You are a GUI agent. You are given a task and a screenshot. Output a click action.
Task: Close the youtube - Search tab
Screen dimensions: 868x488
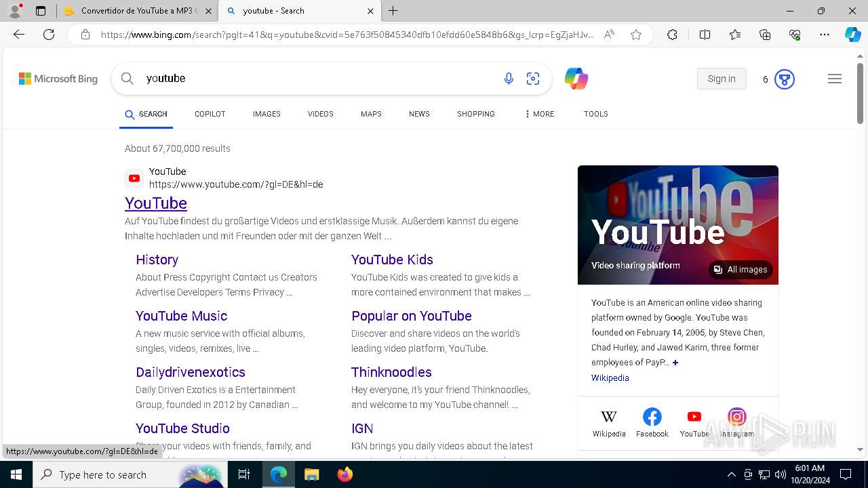[370, 11]
